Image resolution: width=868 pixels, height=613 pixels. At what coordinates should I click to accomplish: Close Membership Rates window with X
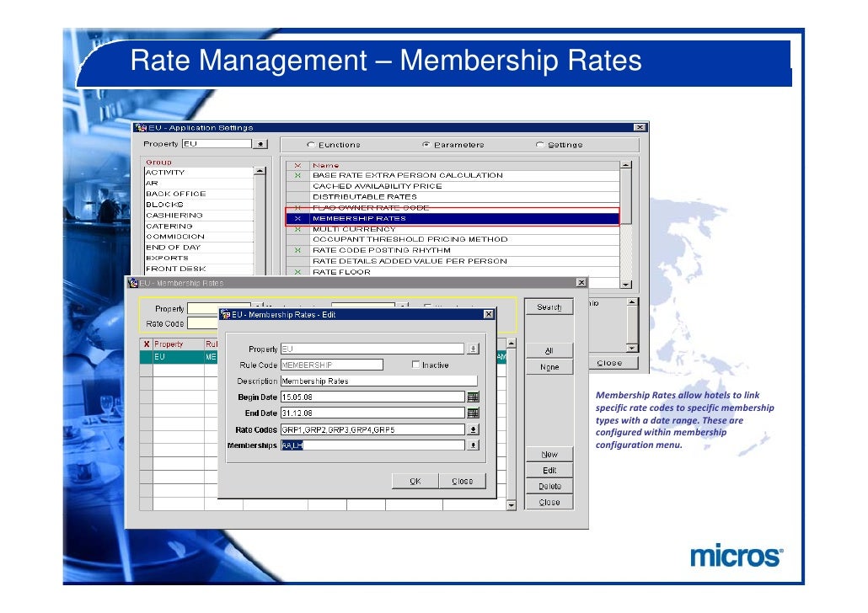point(581,283)
